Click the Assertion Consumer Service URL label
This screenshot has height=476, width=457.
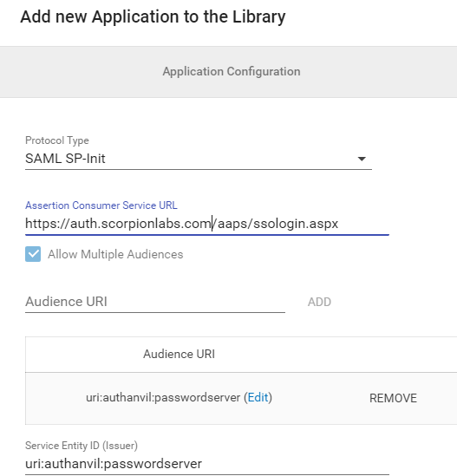pos(101,205)
